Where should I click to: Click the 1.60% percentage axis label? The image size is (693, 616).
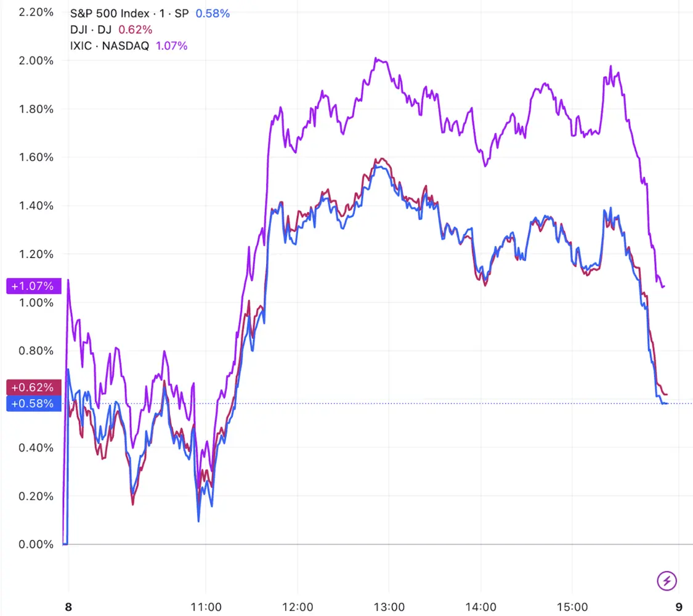point(36,157)
